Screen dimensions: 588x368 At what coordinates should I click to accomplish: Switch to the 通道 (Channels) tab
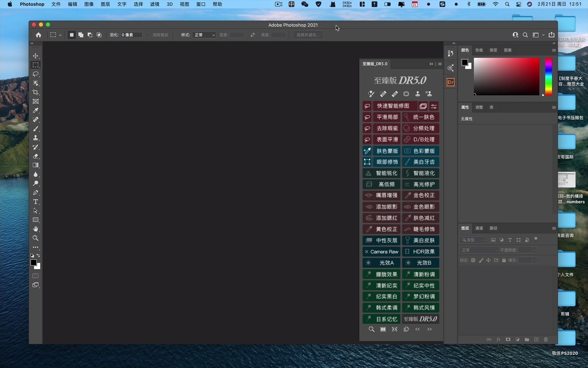click(479, 228)
